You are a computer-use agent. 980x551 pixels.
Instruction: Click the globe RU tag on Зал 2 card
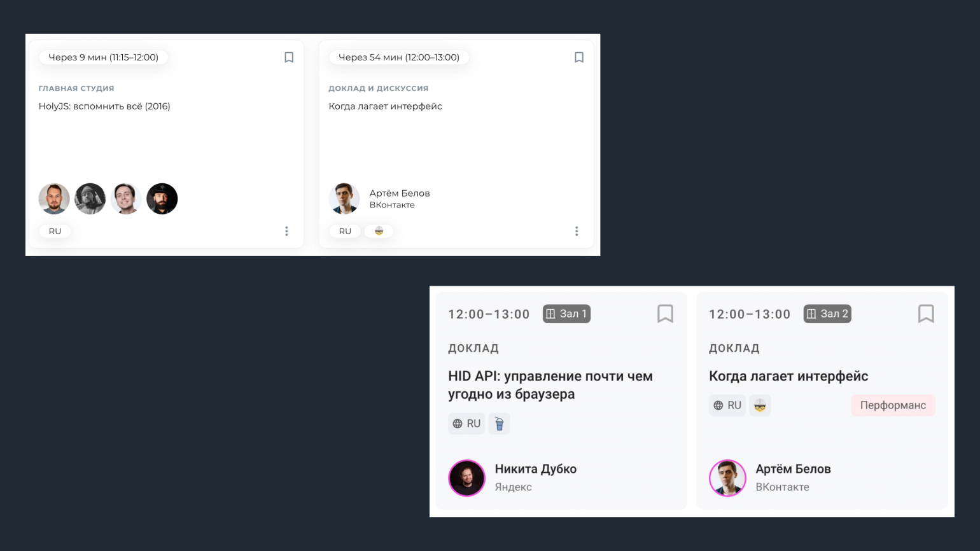coord(727,405)
